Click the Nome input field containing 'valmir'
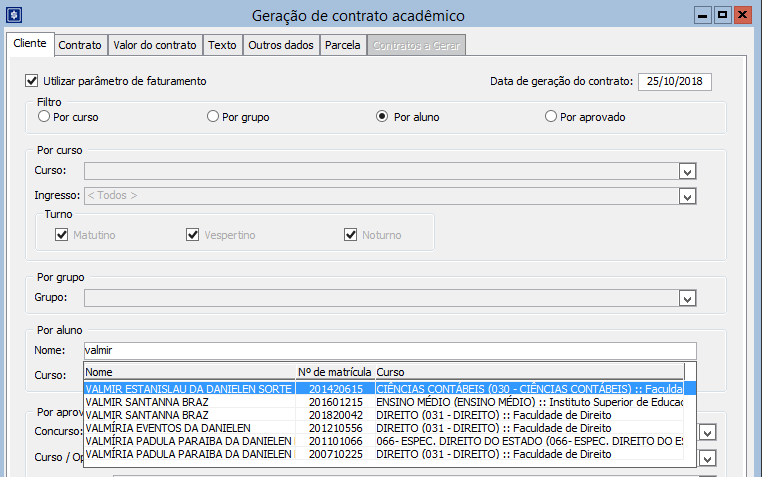762x477 pixels. tap(388, 350)
